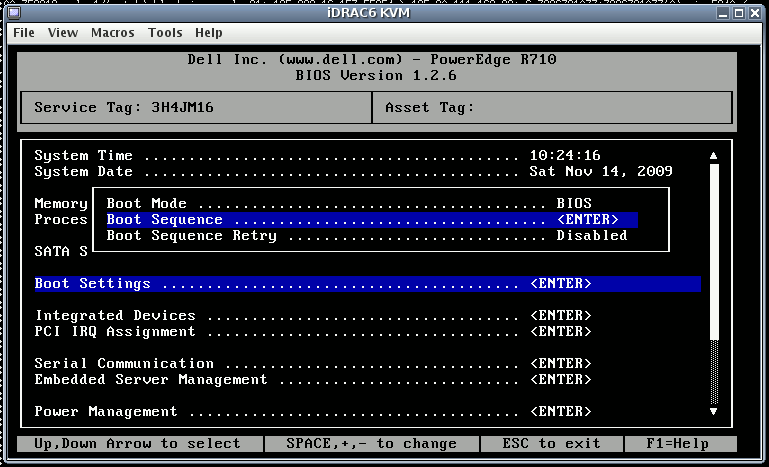Click the BIOS scrollbar down arrow

pyautogui.click(x=714, y=411)
